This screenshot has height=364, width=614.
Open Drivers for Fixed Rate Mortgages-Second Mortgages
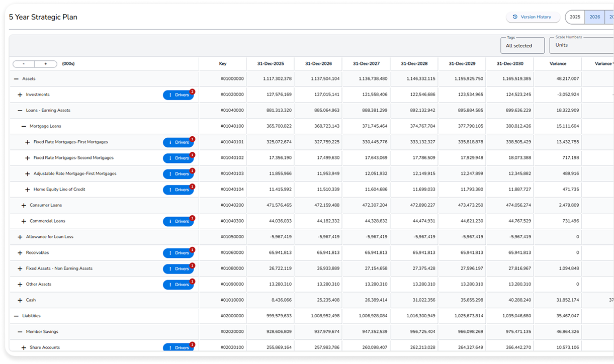click(x=178, y=158)
